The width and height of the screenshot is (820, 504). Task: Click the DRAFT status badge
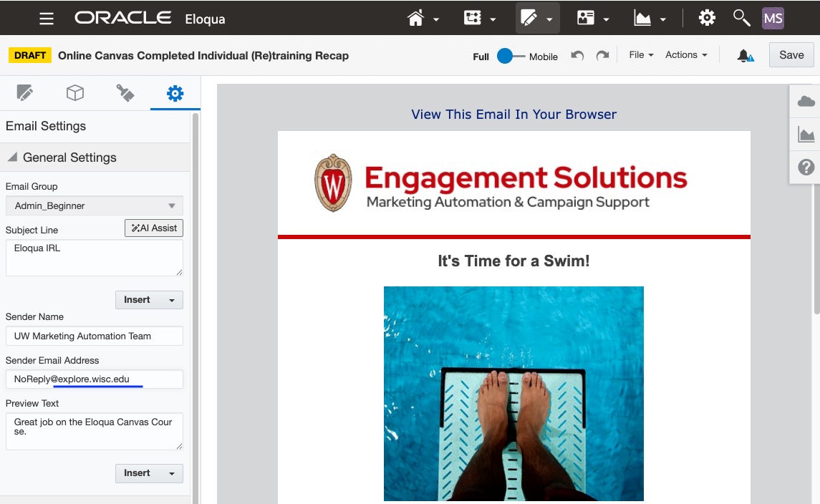coord(30,55)
